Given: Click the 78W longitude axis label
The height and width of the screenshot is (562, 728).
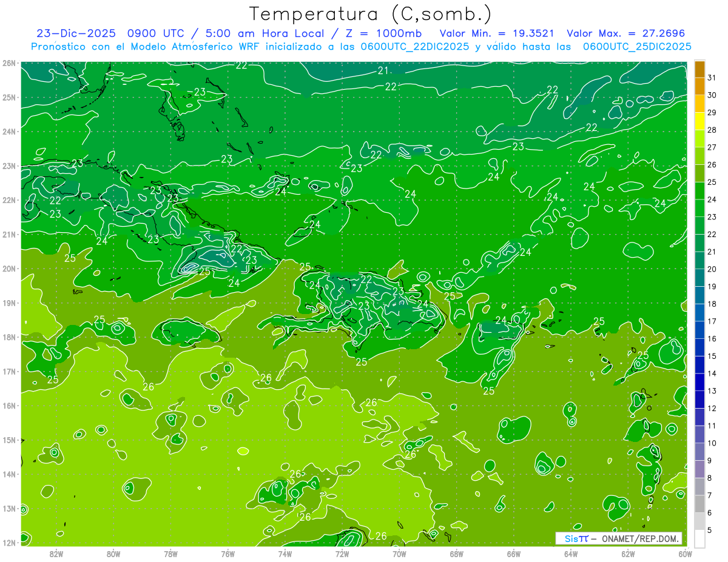Looking at the screenshot, I should point(170,554).
